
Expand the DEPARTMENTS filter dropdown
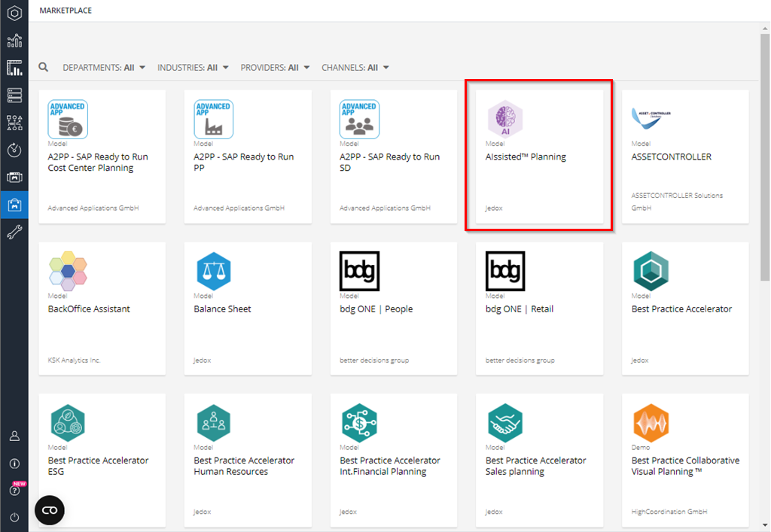104,68
